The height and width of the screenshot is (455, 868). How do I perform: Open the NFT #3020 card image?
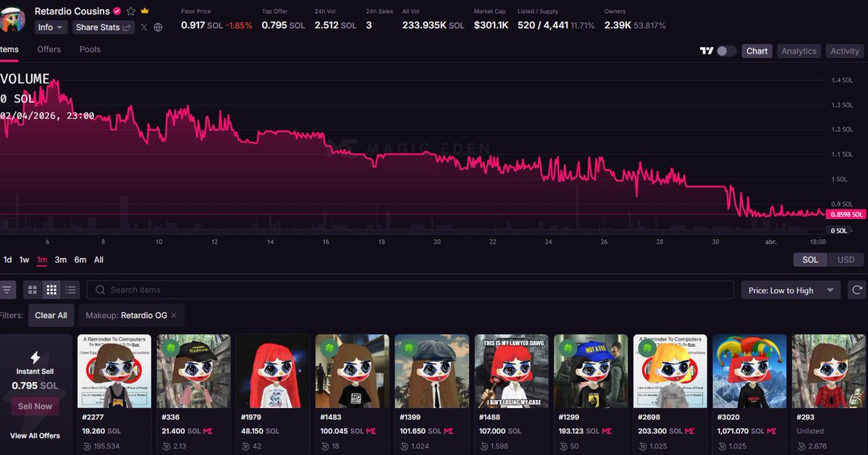coord(749,371)
